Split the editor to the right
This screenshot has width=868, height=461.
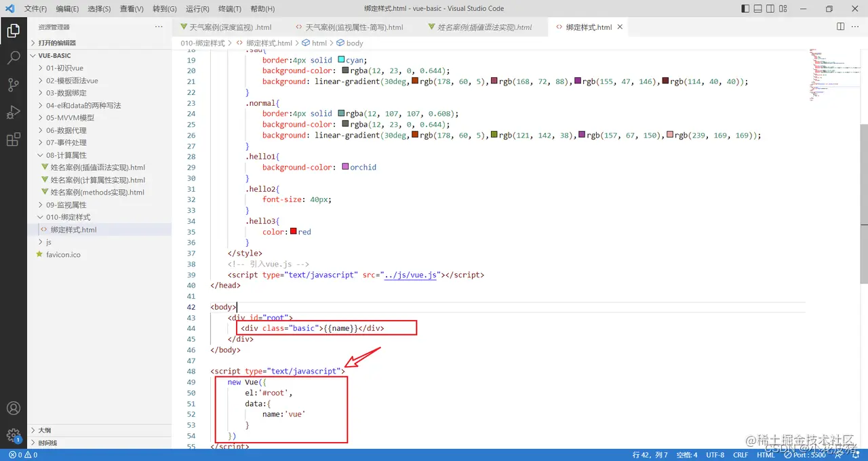click(x=840, y=26)
